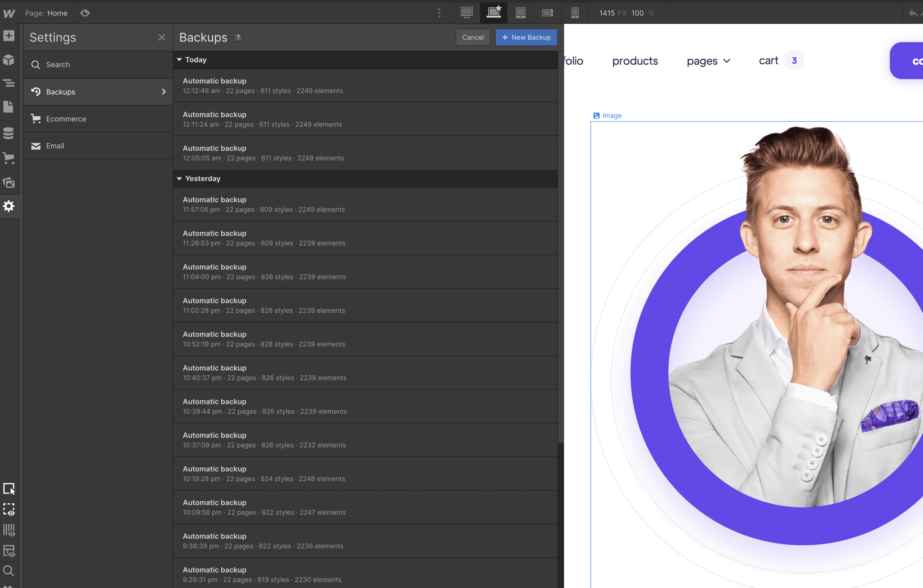Click the backups list scrollbar
This screenshot has height=588, width=923.
tap(561, 245)
